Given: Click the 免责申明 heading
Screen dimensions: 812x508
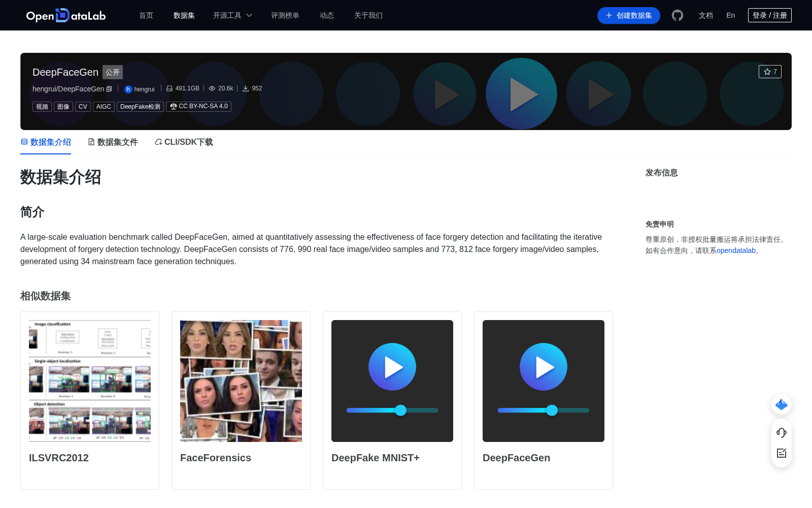Looking at the screenshot, I should pos(660,224).
